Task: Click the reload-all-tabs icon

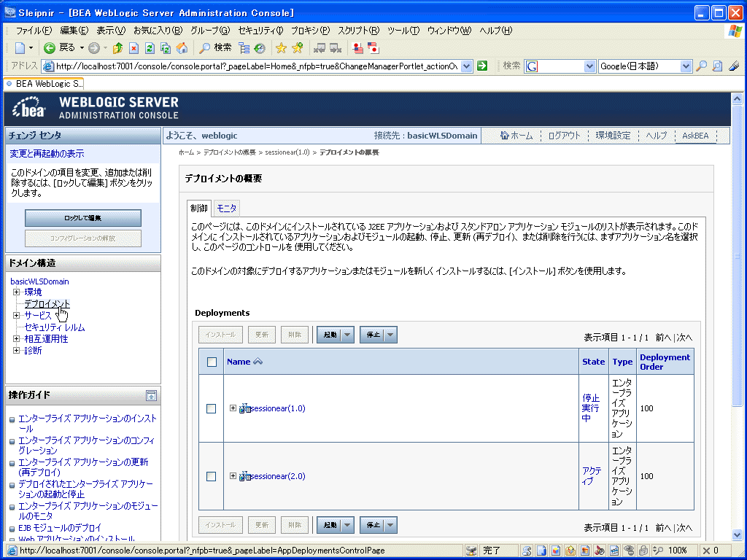Action: 166,48
